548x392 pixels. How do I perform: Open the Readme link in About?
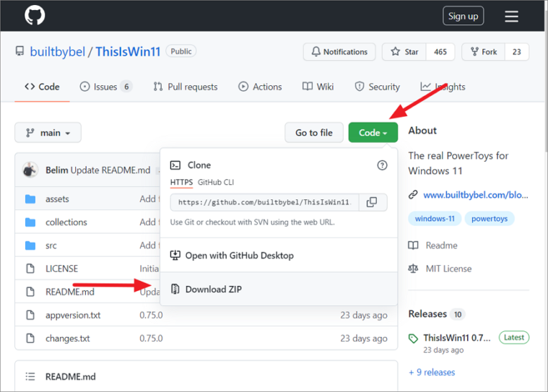tap(441, 245)
